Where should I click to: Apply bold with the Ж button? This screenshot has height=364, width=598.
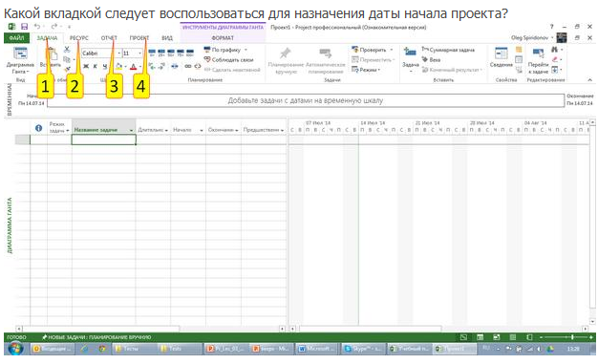pyautogui.click(x=86, y=66)
